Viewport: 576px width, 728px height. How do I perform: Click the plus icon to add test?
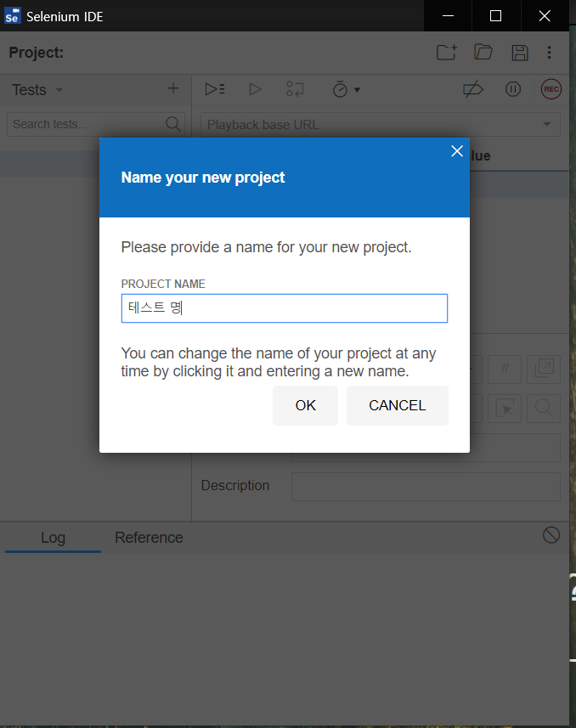click(173, 89)
